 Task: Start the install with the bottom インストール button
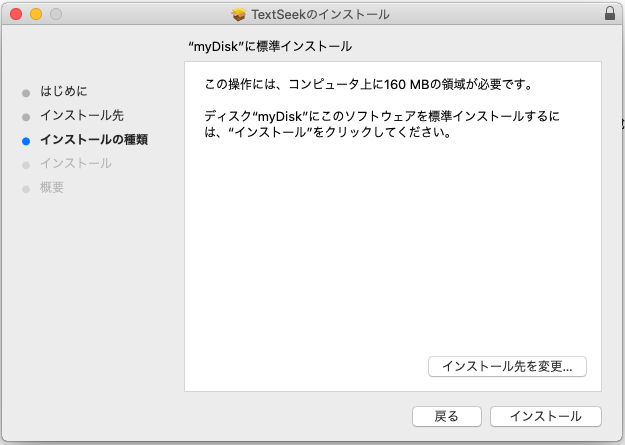tap(545, 416)
